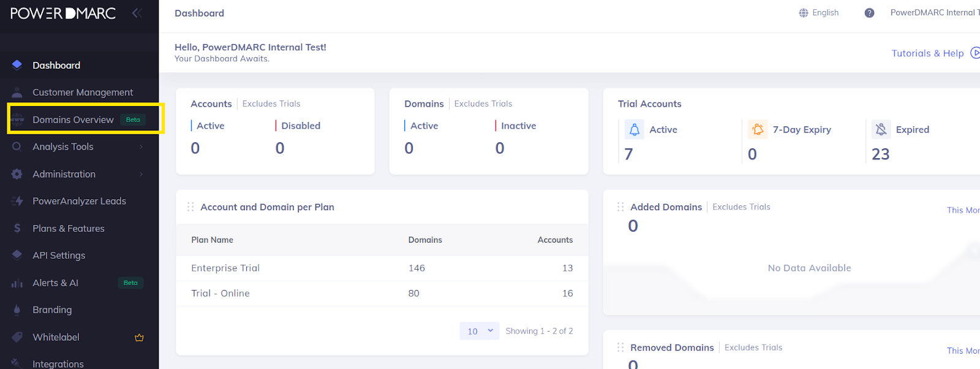
Task: Open Removed Domains This Month period filter
Action: 963,351
